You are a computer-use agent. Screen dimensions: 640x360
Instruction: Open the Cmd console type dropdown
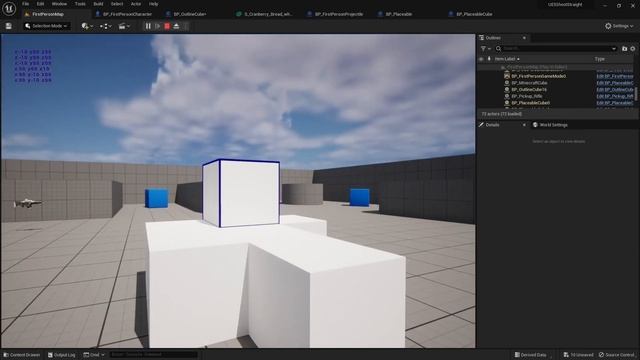pos(94,355)
